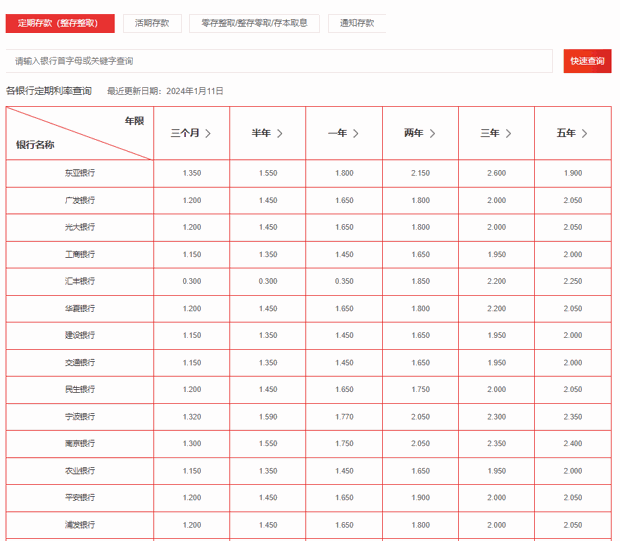Select the 农业银行 row name
620x541 pixels.
[x=80, y=471]
